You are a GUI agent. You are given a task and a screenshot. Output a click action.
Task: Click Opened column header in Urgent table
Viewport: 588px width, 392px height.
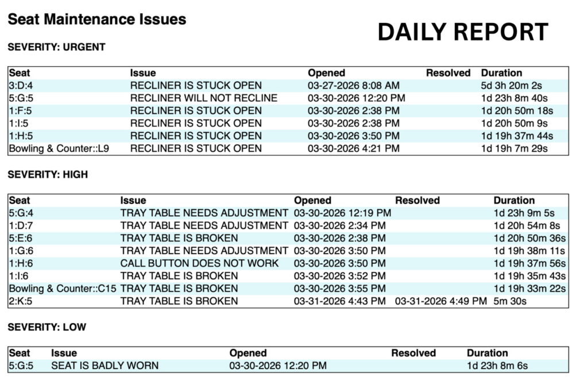coord(326,73)
